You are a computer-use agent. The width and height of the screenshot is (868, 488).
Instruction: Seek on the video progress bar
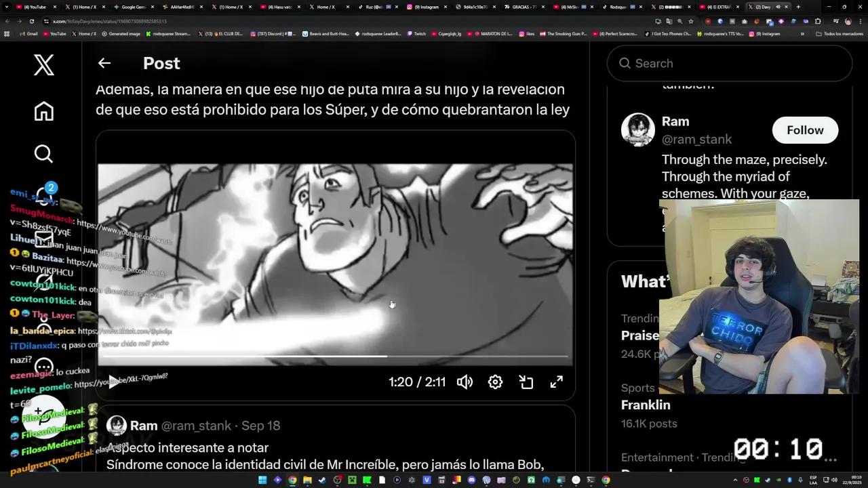[x=335, y=356]
